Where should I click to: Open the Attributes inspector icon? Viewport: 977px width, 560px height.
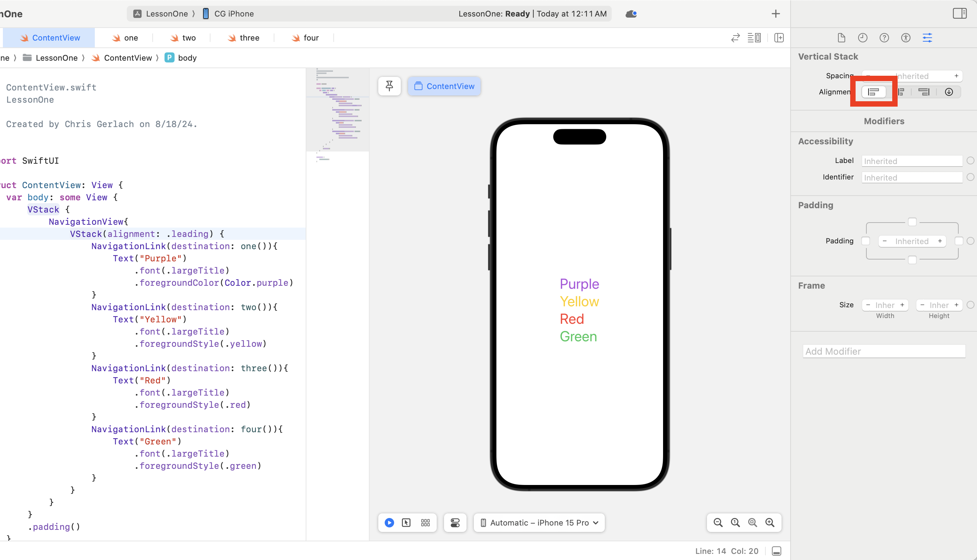pos(927,37)
